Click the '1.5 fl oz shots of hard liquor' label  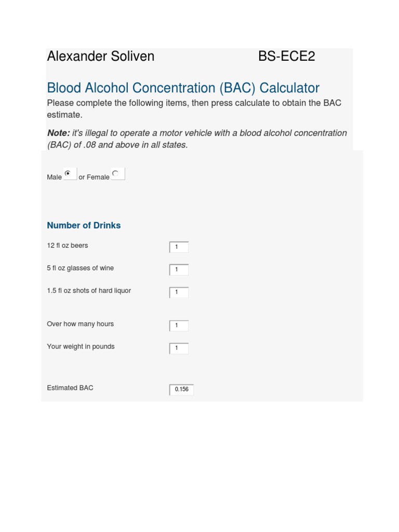tap(89, 290)
